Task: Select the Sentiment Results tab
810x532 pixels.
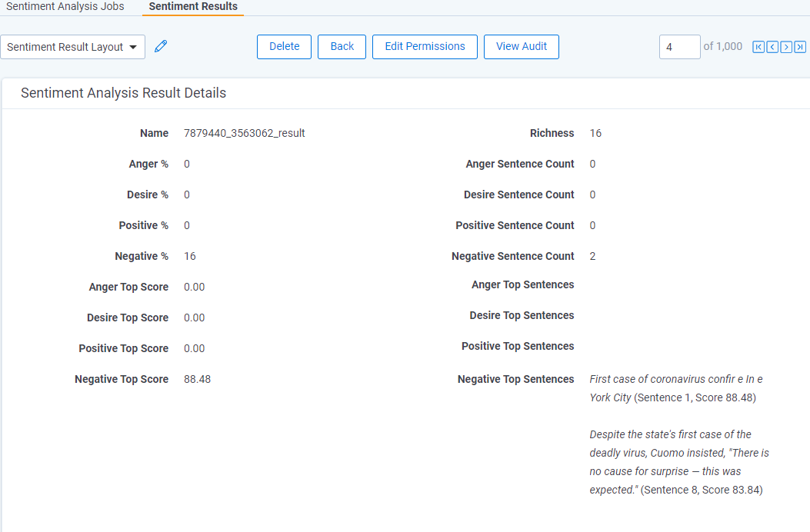Action: pyautogui.click(x=193, y=7)
